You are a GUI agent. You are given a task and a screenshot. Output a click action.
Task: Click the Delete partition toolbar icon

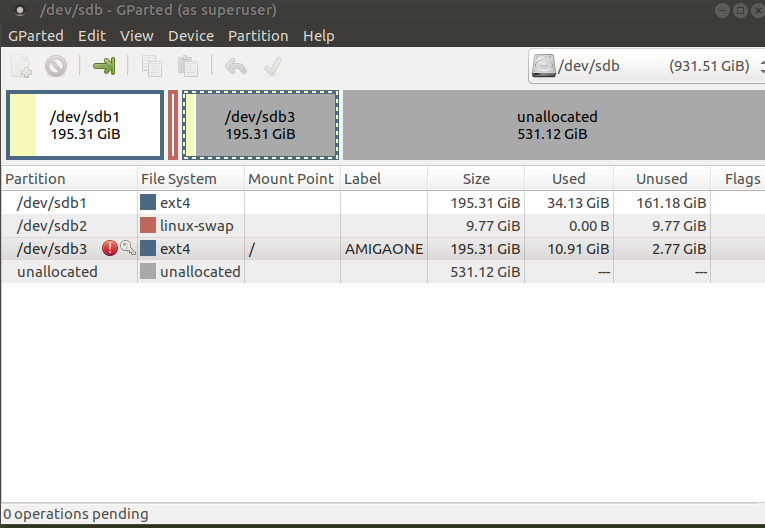coord(56,66)
